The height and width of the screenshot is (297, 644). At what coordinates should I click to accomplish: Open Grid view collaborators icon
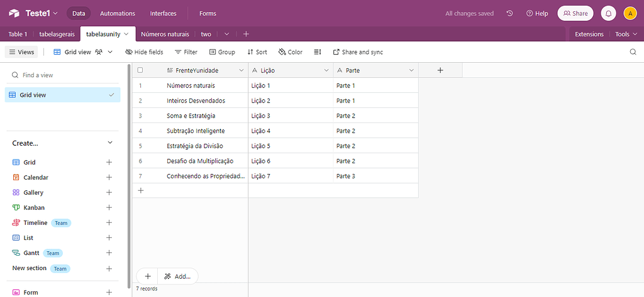[x=99, y=52]
